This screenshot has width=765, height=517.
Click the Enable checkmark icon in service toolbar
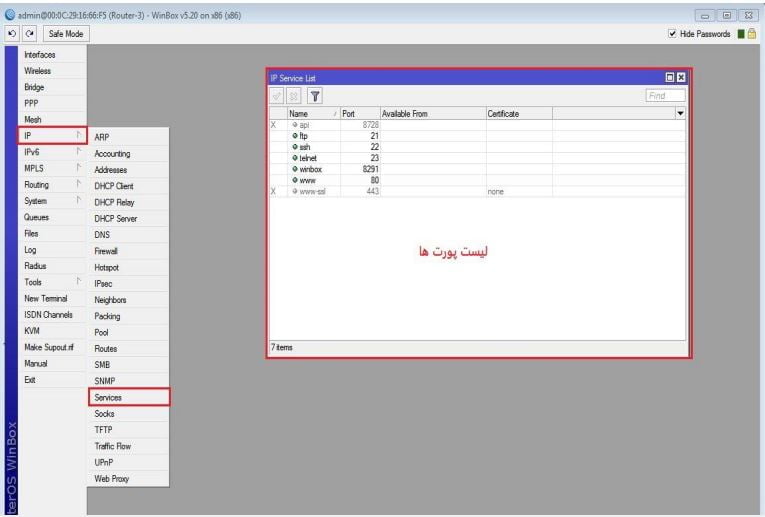tap(277, 96)
